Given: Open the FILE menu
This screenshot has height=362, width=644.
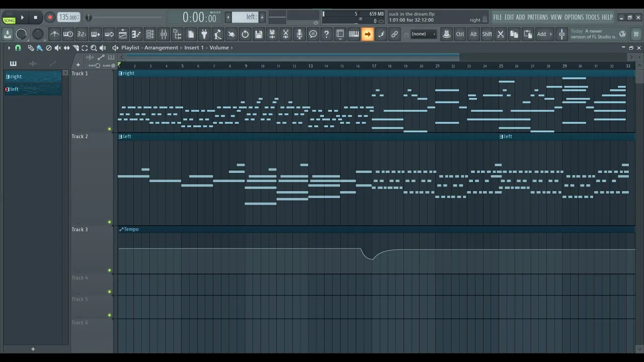Looking at the screenshot, I should (x=498, y=17).
